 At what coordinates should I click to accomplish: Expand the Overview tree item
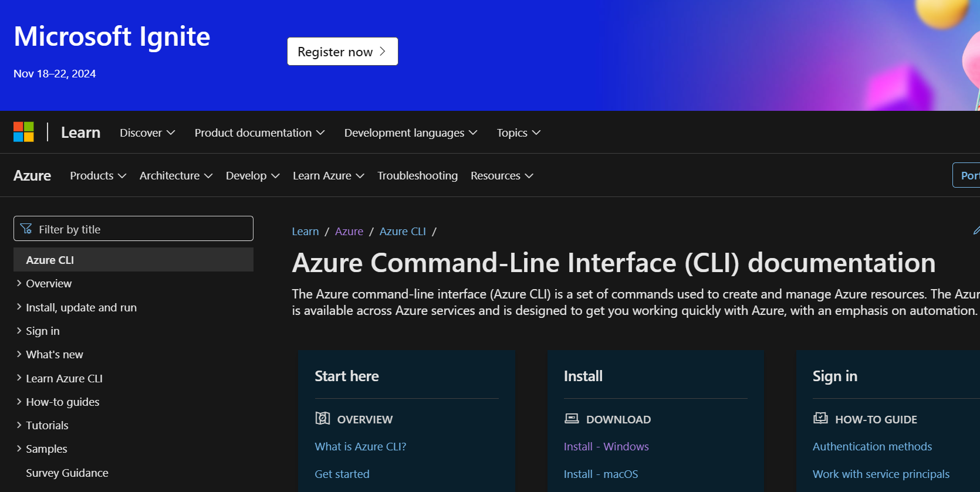(x=44, y=283)
